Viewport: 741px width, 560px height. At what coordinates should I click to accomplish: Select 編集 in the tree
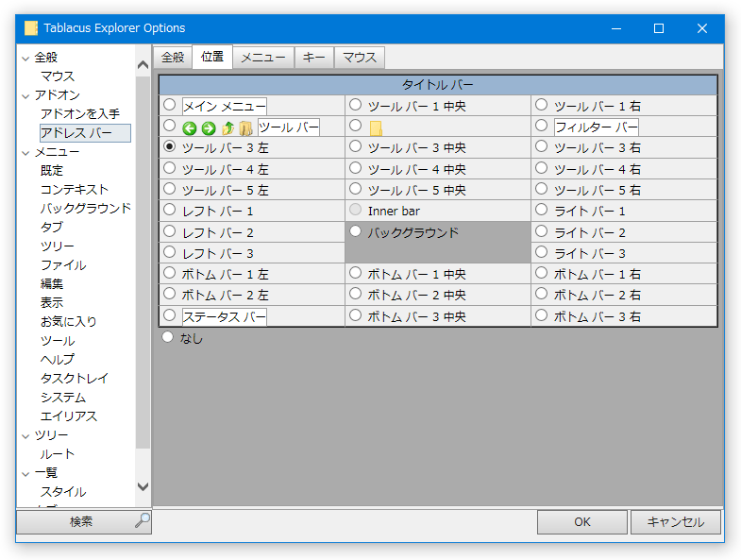[52, 284]
